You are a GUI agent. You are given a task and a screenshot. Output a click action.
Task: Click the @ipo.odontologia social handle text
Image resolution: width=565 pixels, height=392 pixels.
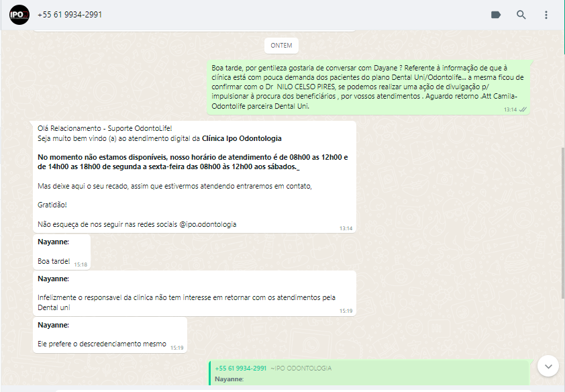coord(208,224)
